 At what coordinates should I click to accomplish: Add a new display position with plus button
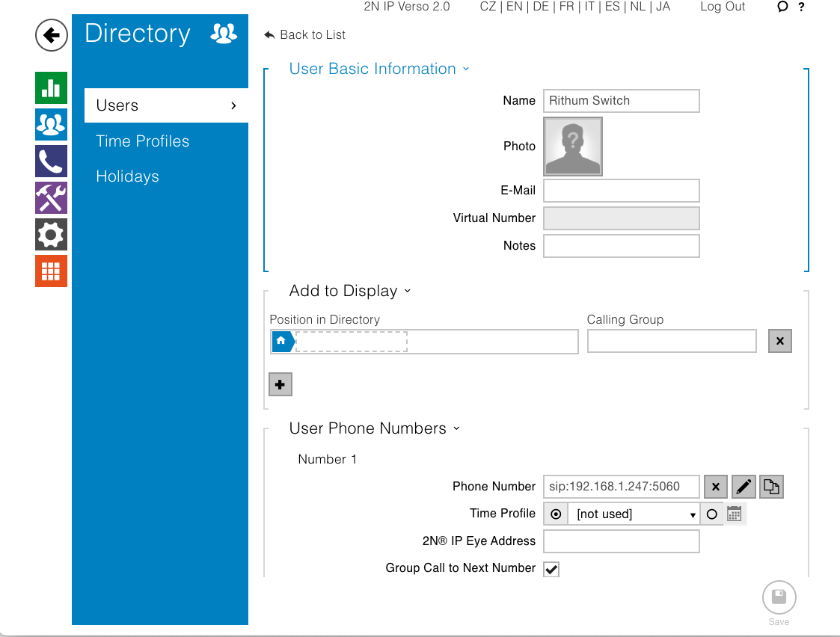pos(280,384)
